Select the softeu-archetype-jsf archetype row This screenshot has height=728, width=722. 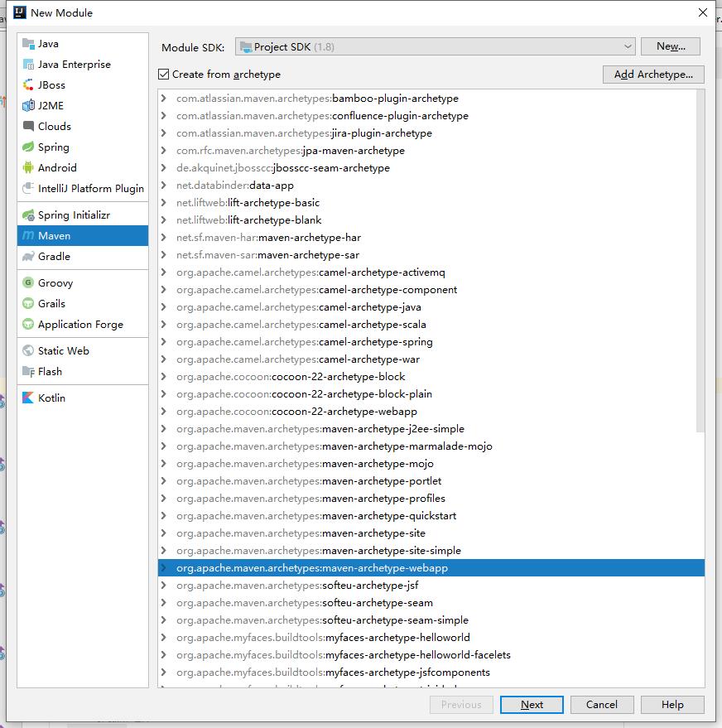tap(372, 586)
